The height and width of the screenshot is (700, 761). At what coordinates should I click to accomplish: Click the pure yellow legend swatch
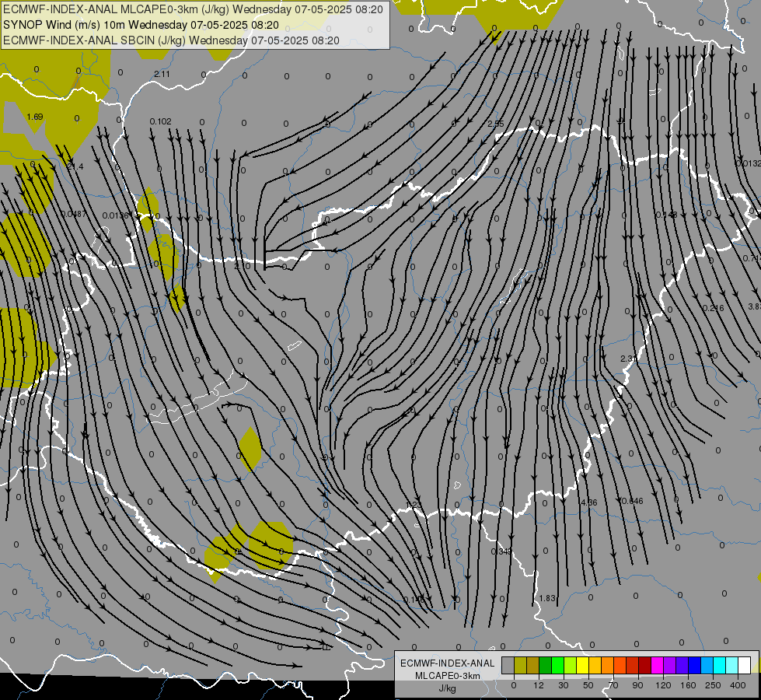[x=583, y=666]
